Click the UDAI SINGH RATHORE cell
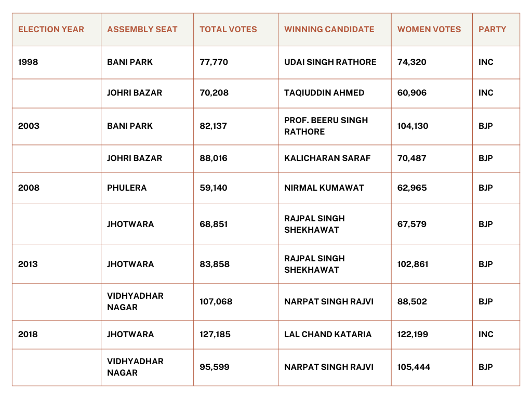532x399 pixels. [x=335, y=62]
